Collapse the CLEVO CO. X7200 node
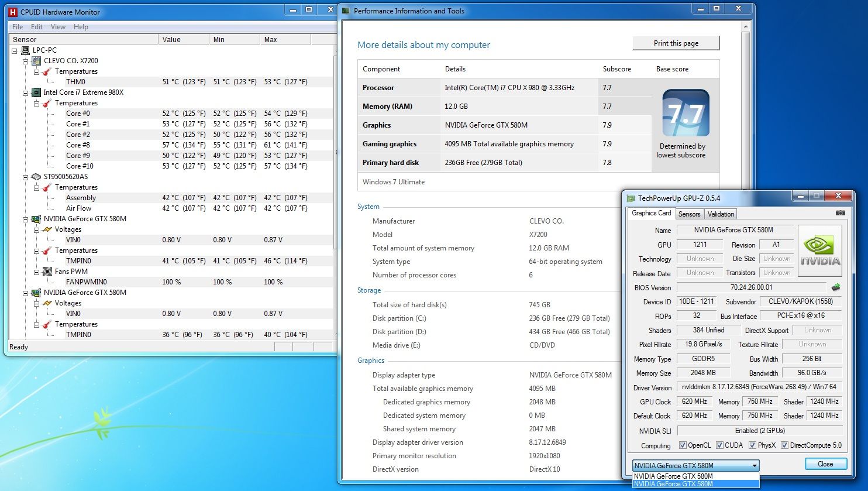The image size is (868, 491). [26, 61]
